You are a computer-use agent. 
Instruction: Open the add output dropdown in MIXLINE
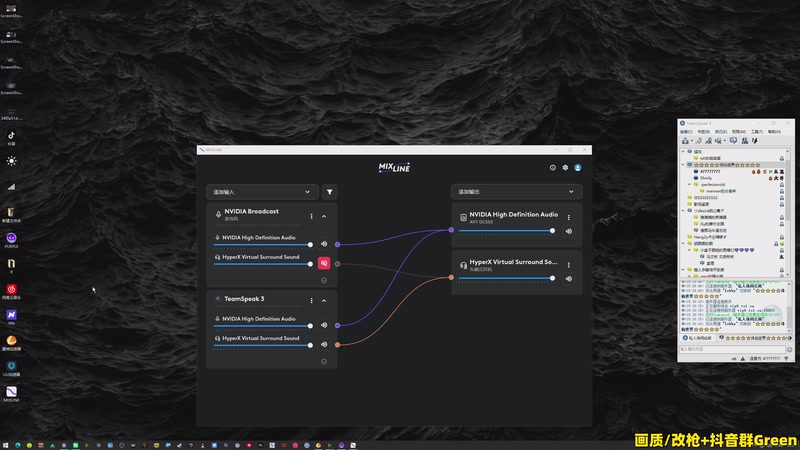pos(516,192)
